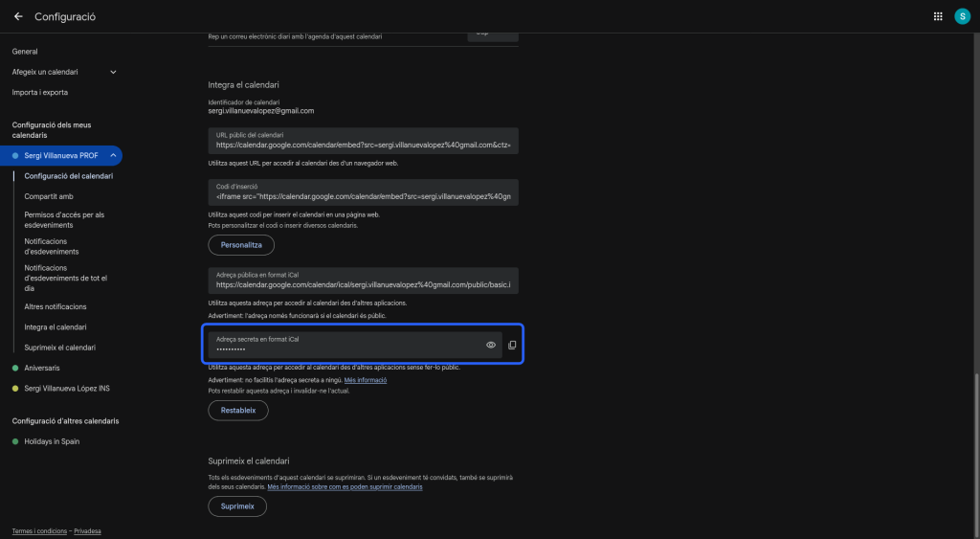Open Notificacions d'esdeveniments settings
The image size is (980, 539).
(x=52, y=246)
